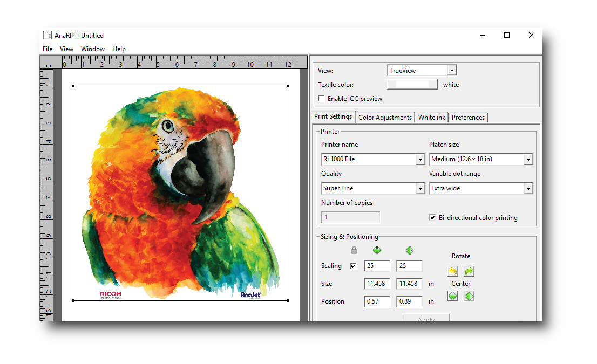Image resolution: width=597 pixels, height=364 pixels.
Task: Click the horizontal Position field showing 0.57
Action: tap(377, 301)
